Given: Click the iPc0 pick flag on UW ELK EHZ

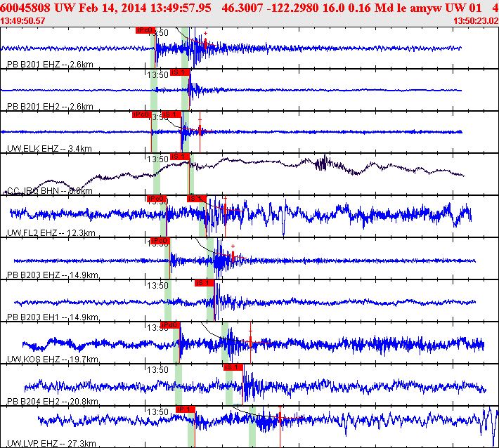Looking at the screenshot, I should (x=142, y=114).
